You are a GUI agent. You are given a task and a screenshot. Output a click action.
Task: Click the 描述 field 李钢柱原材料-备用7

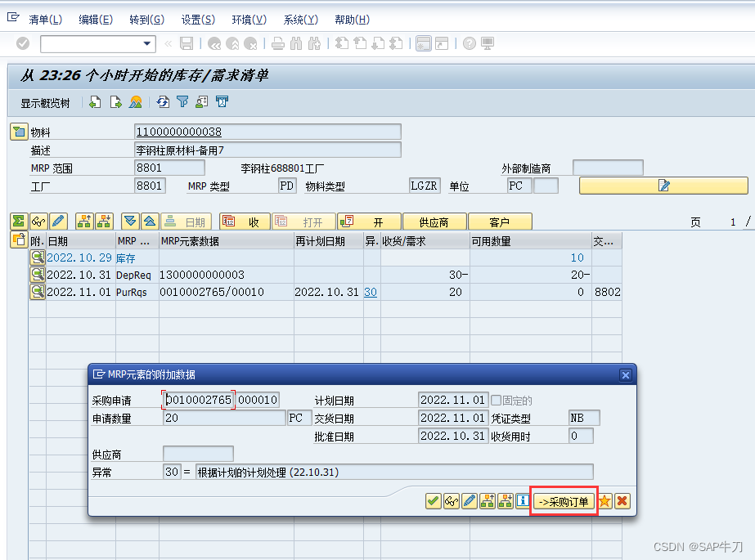[x=267, y=150]
